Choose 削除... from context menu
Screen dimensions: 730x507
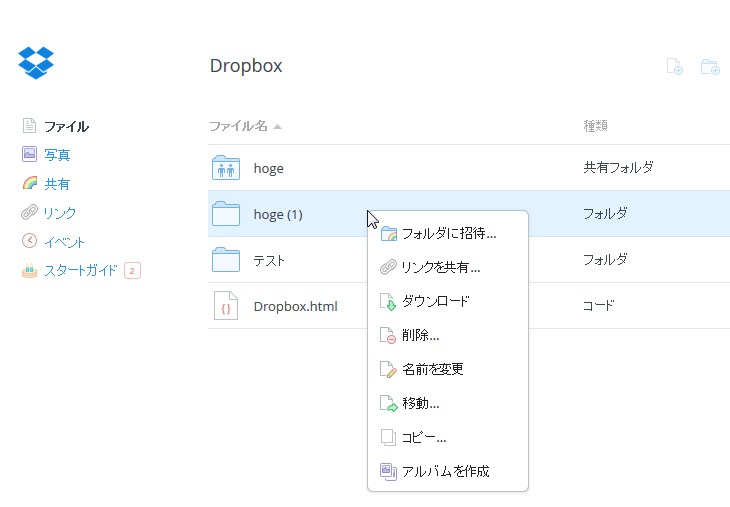448,335
